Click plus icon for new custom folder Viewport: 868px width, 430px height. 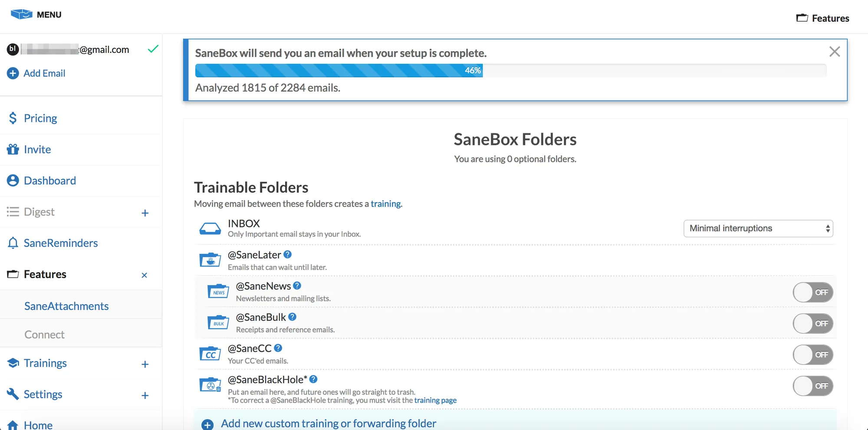click(x=207, y=424)
